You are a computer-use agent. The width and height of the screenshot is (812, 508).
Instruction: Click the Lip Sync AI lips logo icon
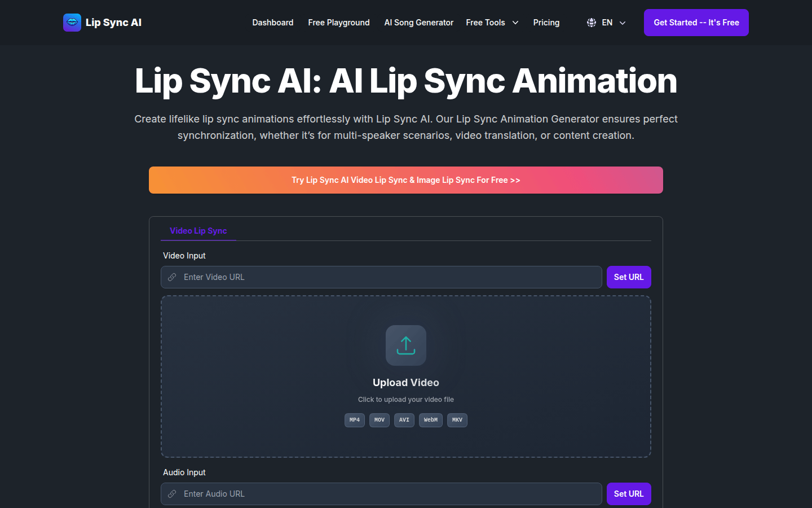click(x=72, y=23)
